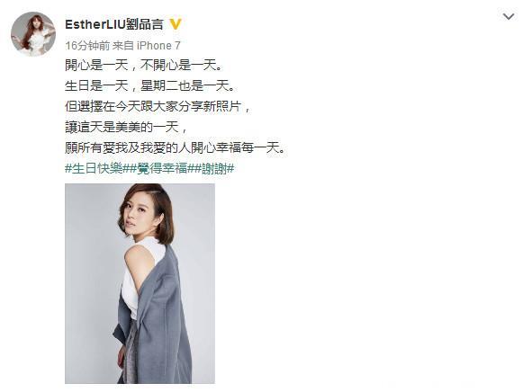This screenshot has width=532, height=392.
Task: Click the line 願所有愛我及我愛的人開心幸福每一天
Action: coord(175,147)
